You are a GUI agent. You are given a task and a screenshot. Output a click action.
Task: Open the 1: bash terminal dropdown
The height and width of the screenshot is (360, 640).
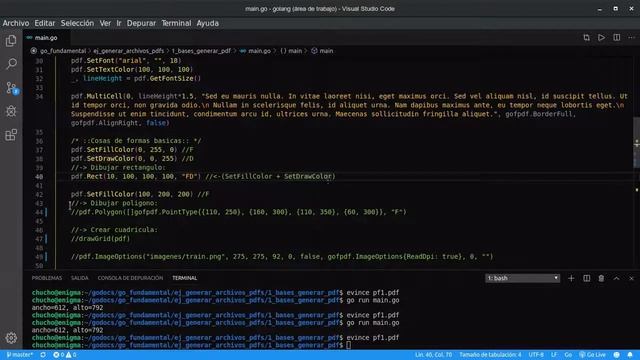tap(522, 278)
